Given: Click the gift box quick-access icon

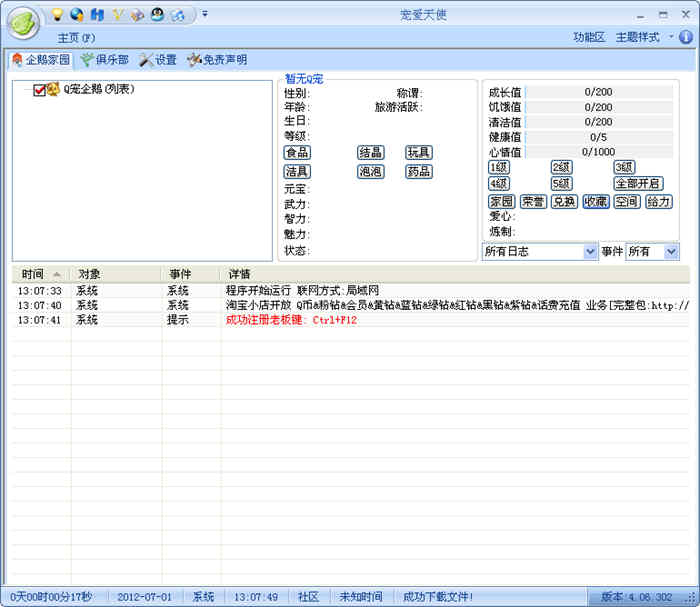Looking at the screenshot, I should (137, 15).
